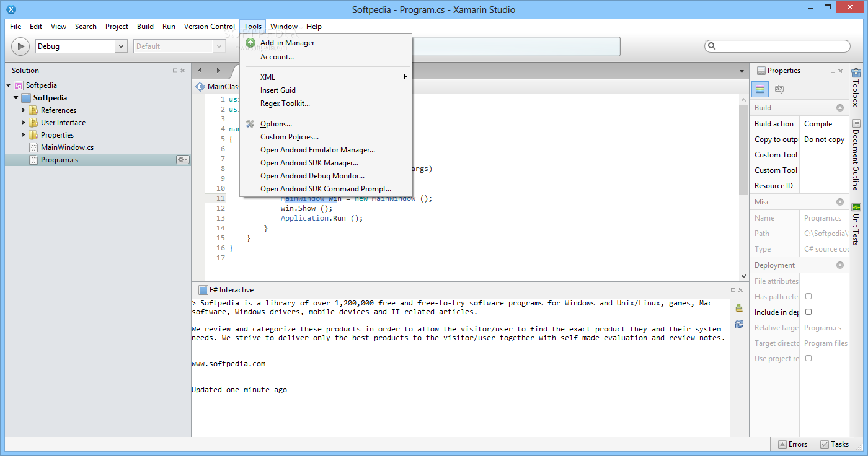
Task: Click the Run (play) button in the toolbar
Action: (x=20, y=46)
